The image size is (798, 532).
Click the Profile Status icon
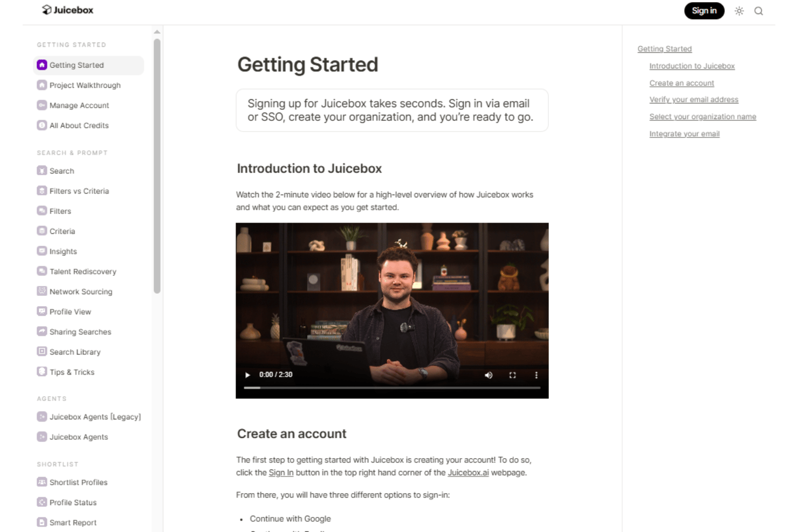pyautogui.click(x=42, y=502)
